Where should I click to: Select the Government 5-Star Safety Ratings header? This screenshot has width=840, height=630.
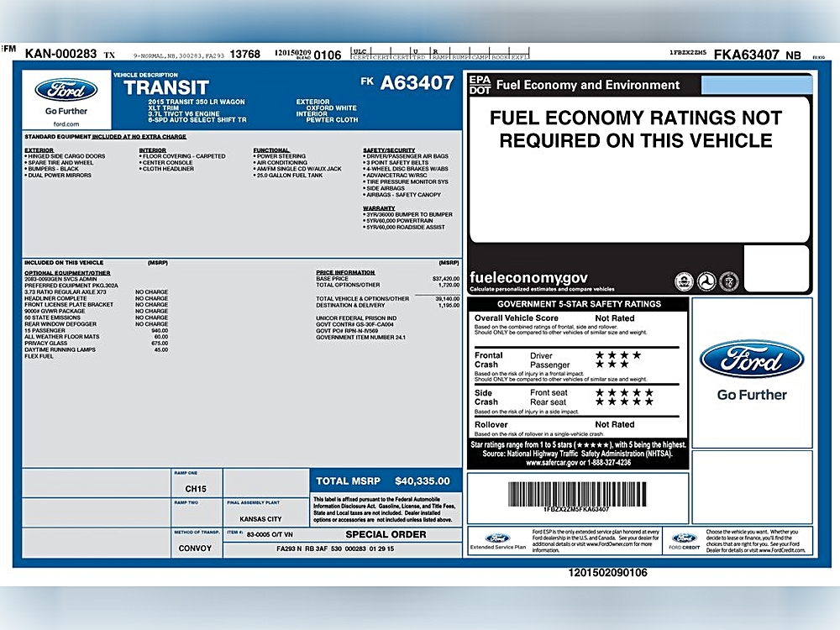579,304
